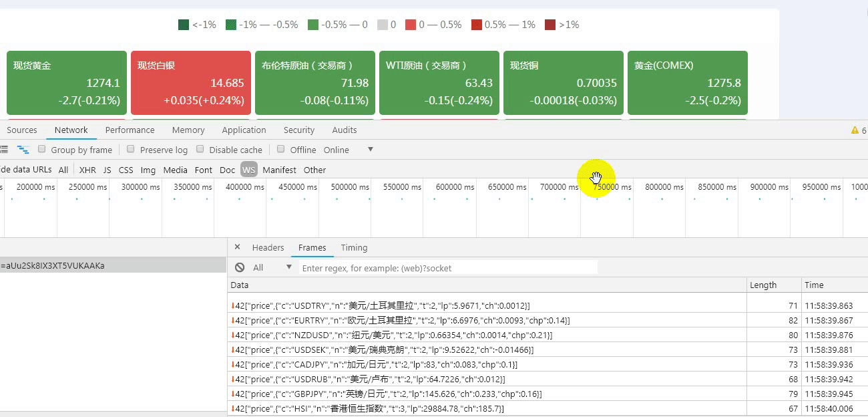
Task: Filter requests by XHR type
Action: click(x=87, y=170)
